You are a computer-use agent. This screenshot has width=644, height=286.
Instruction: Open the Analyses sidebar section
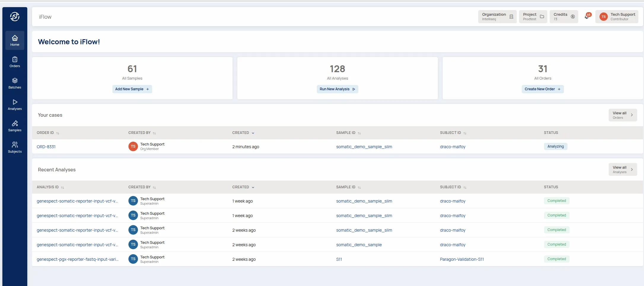[15, 105]
